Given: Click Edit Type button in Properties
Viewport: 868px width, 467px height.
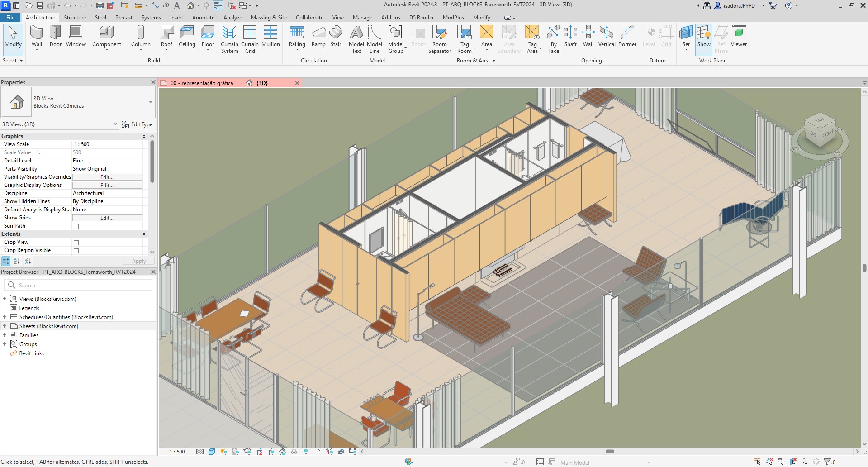Looking at the screenshot, I should pyautogui.click(x=137, y=124).
